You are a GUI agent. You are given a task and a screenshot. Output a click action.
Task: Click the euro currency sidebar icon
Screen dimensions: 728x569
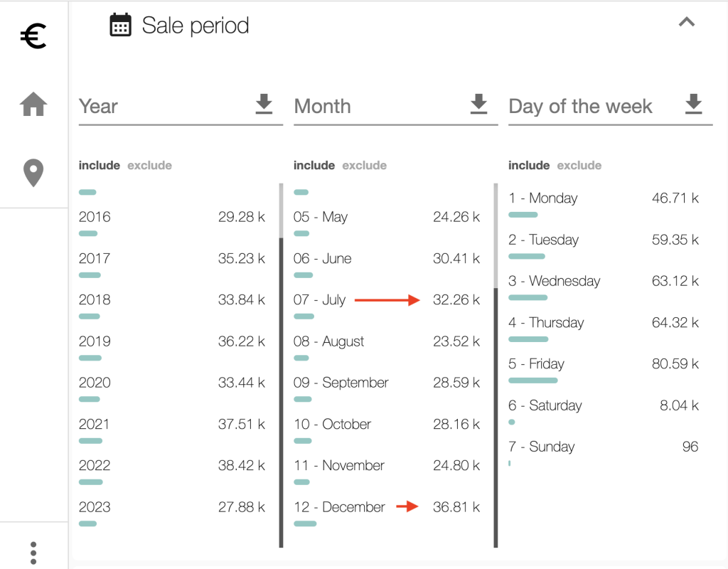(33, 36)
